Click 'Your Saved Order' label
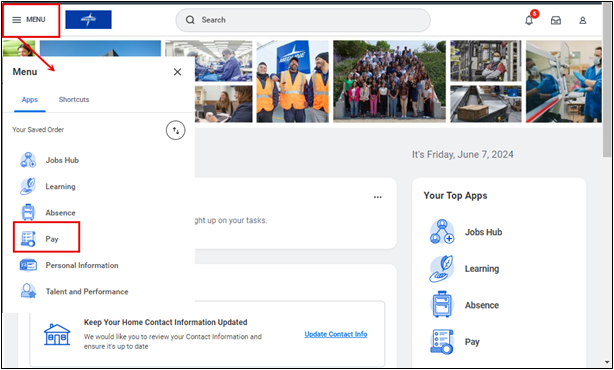The image size is (614, 370). tap(38, 130)
